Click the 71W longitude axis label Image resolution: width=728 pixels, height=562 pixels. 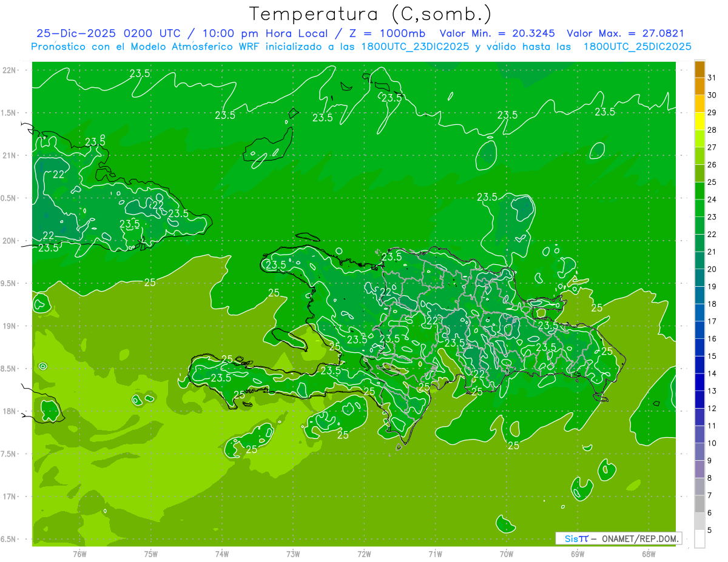click(x=435, y=554)
